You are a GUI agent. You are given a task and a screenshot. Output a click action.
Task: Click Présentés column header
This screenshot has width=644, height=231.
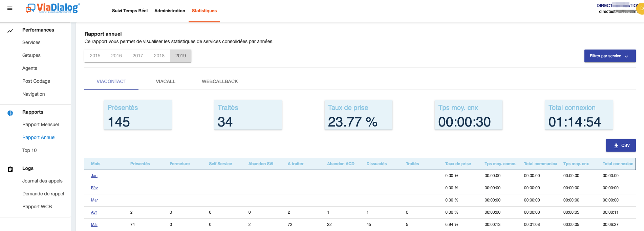pyautogui.click(x=140, y=164)
